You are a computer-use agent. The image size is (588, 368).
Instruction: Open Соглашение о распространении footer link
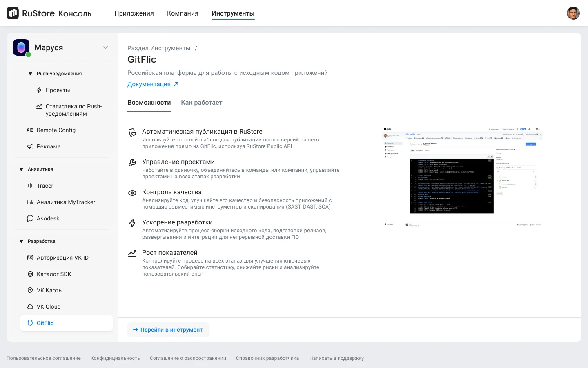(x=188, y=358)
